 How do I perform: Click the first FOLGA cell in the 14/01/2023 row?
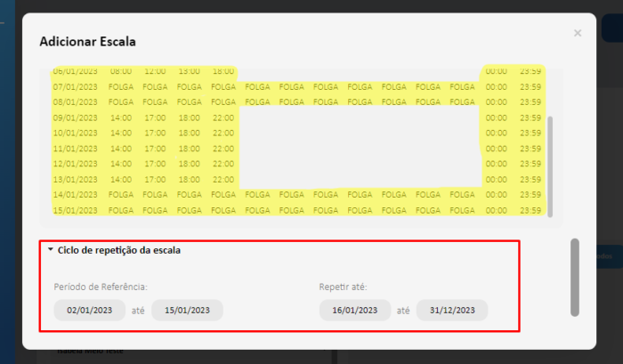pyautogui.click(x=121, y=194)
